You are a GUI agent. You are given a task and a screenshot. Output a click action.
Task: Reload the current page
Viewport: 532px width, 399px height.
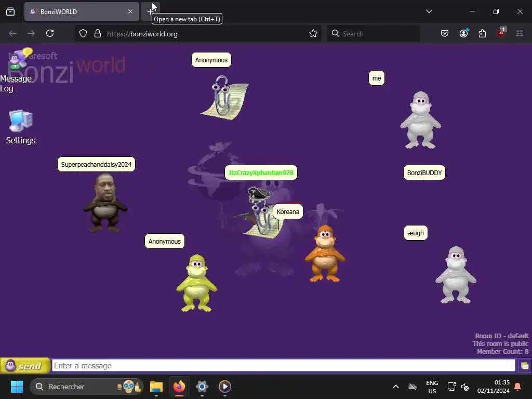coord(50,33)
